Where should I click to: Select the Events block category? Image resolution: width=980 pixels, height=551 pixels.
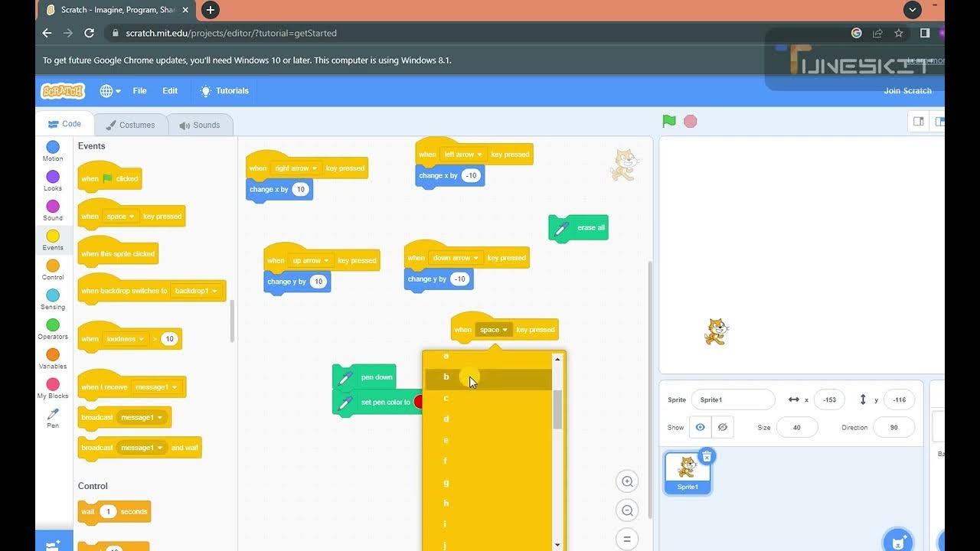[x=53, y=240]
